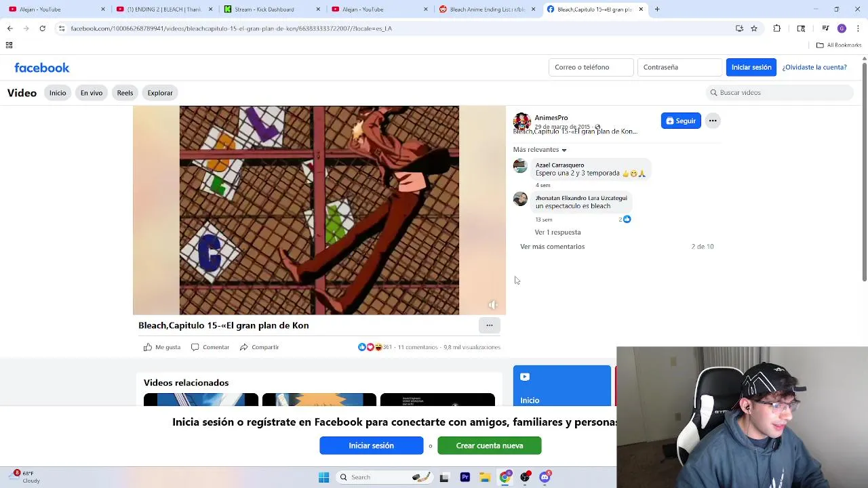Open File Explorer from the taskbar
The image size is (868, 488).
pos(485,477)
